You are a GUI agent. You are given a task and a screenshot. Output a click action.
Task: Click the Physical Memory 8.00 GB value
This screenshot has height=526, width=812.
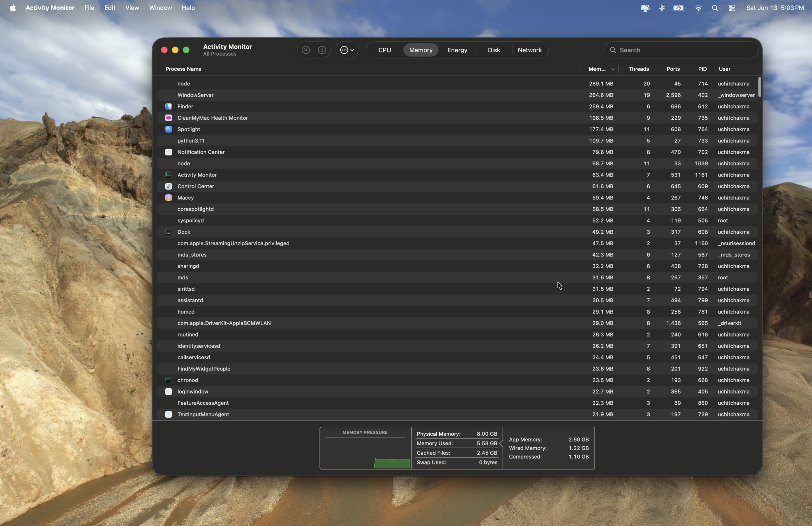click(487, 434)
